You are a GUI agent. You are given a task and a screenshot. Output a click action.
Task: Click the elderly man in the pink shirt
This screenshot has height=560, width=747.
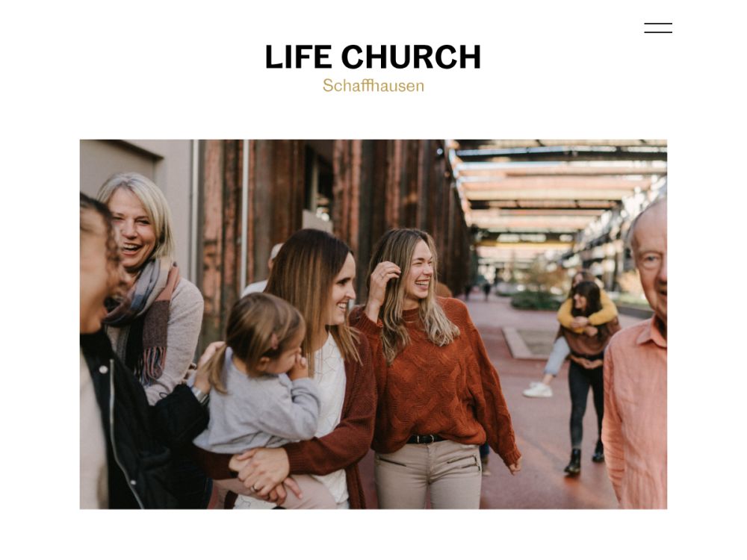point(636,357)
